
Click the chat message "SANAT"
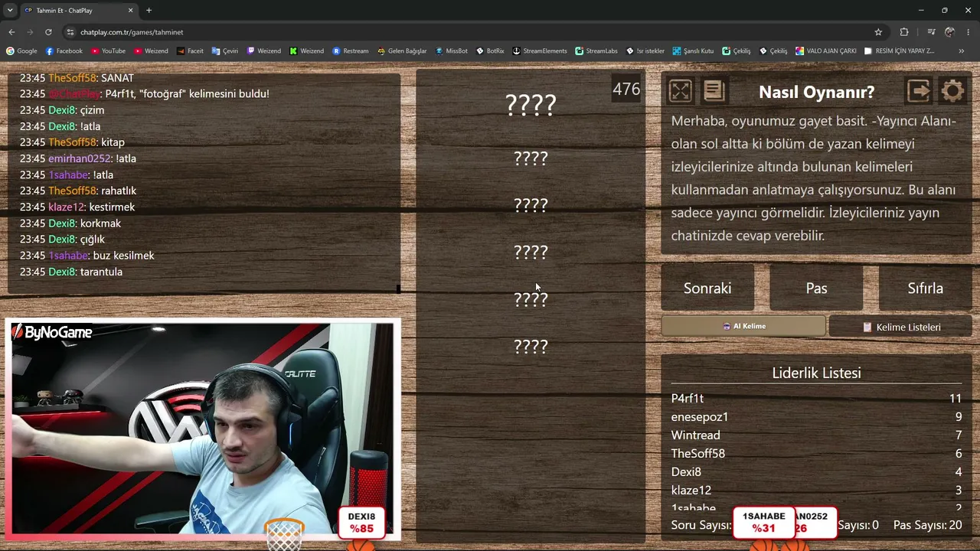coord(117,78)
